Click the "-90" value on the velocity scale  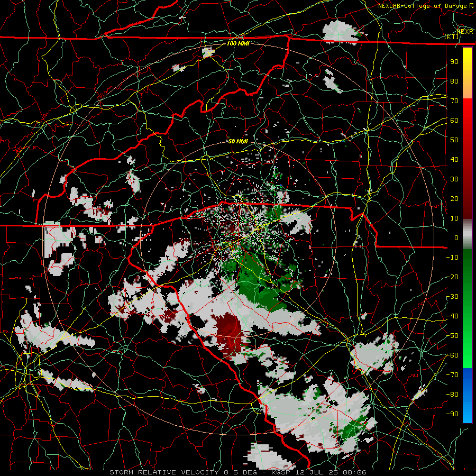coord(452,414)
